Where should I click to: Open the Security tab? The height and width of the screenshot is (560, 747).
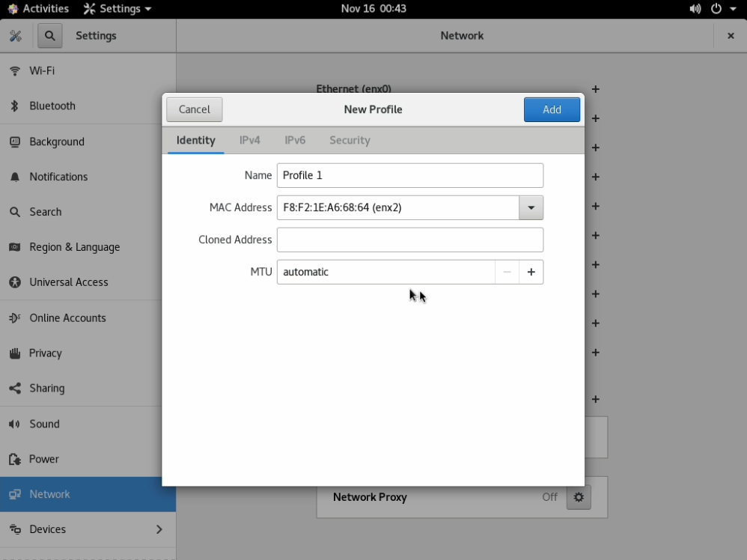(350, 141)
